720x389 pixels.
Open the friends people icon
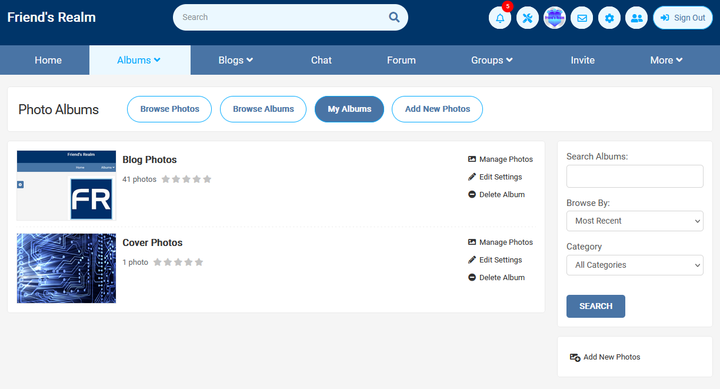pos(636,18)
